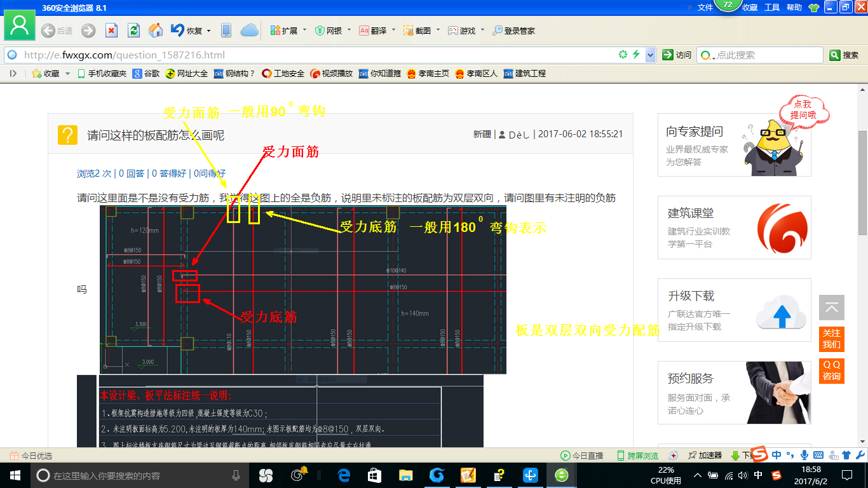This screenshot has width=868, height=488.
Task: Expand the 截图 dropdown arrow
Action: pyautogui.click(x=438, y=30)
